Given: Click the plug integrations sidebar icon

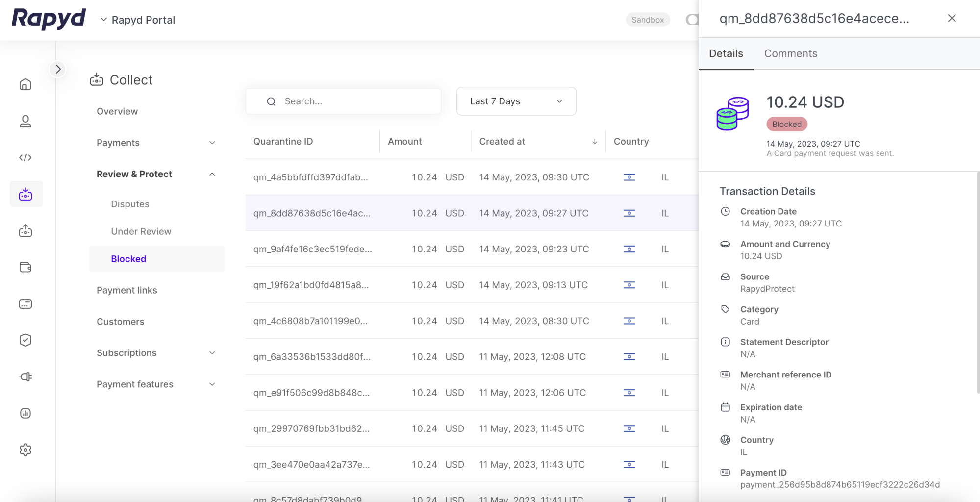Looking at the screenshot, I should [25, 376].
